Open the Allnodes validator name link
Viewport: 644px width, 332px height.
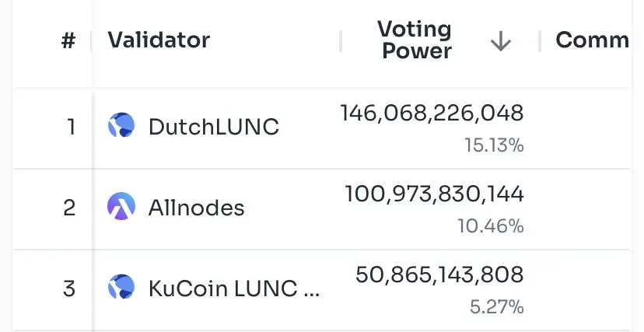coord(196,208)
